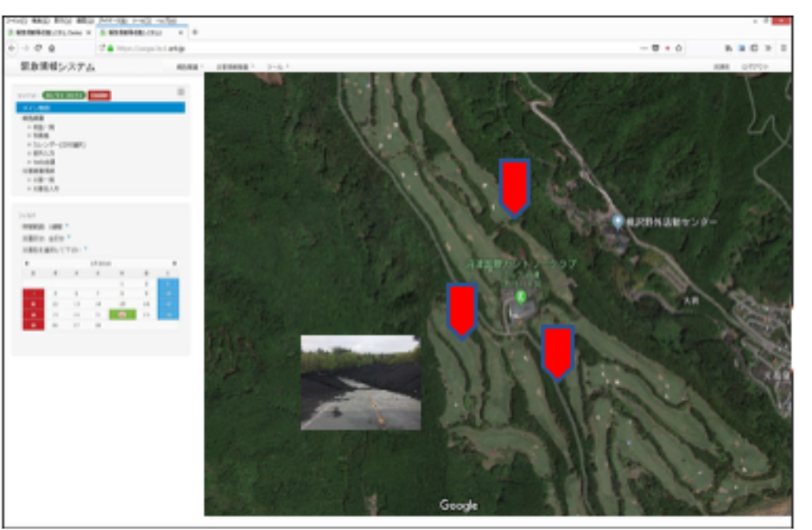The image size is (812, 530).
Task: Open the field photo thumbnail on map
Action: click(360, 383)
